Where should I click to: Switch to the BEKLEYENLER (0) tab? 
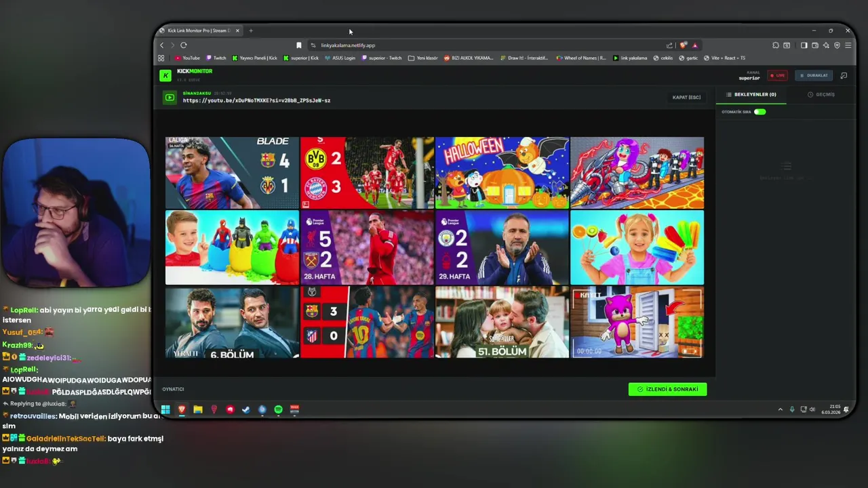[x=751, y=95]
